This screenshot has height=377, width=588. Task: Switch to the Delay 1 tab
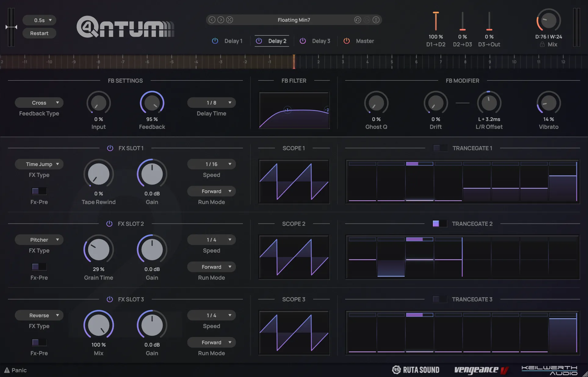pos(233,41)
